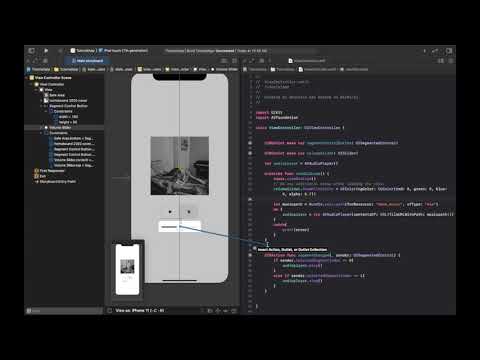Toggle the navigator panel icon in toolbar
This screenshot has width=480, height=360.
[31, 51]
